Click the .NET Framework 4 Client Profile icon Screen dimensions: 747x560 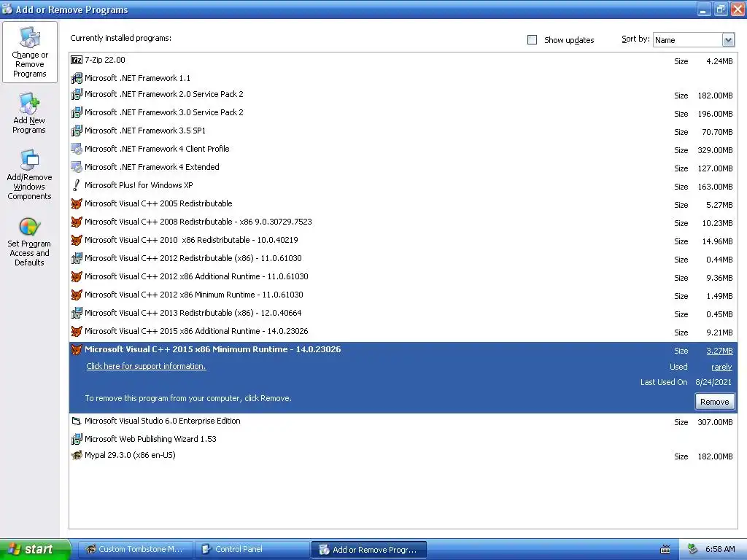pos(76,149)
